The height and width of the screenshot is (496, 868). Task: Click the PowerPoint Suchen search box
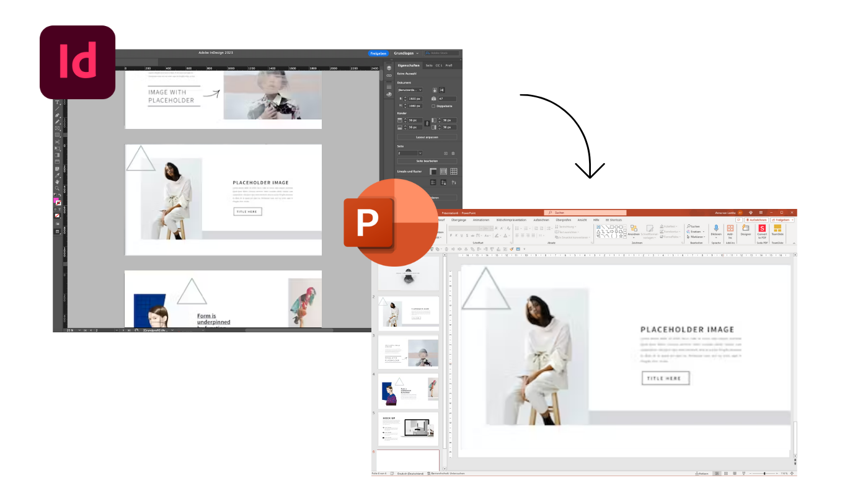click(x=585, y=213)
